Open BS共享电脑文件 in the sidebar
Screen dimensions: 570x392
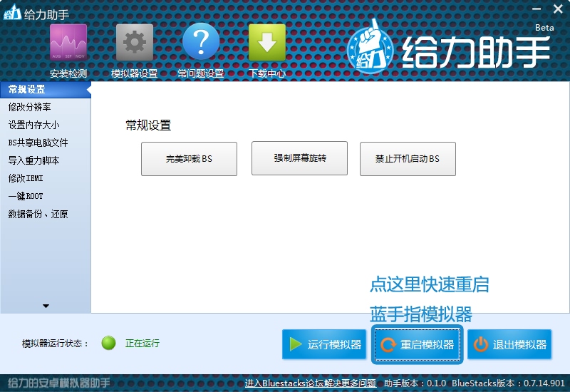[38, 143]
